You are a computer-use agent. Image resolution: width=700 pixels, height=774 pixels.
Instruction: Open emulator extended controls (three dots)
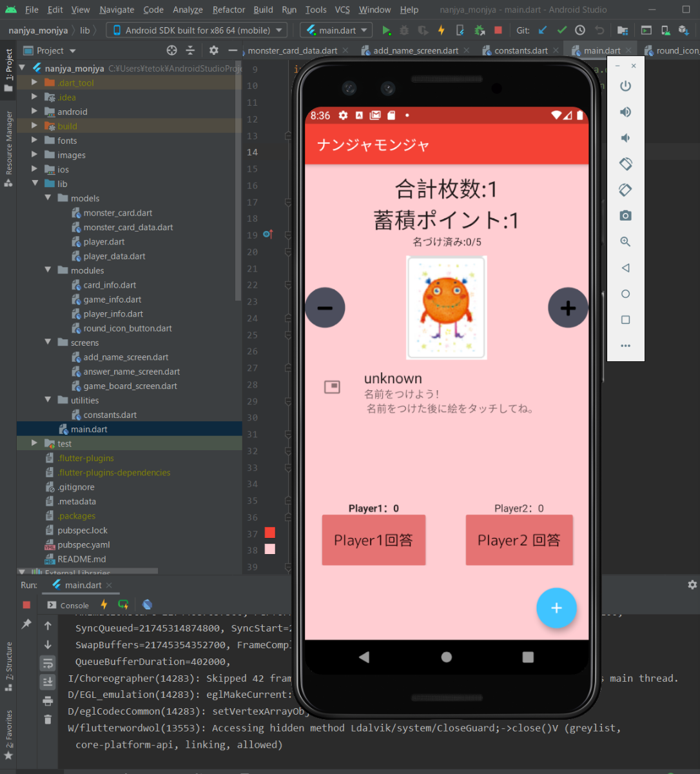click(x=625, y=346)
